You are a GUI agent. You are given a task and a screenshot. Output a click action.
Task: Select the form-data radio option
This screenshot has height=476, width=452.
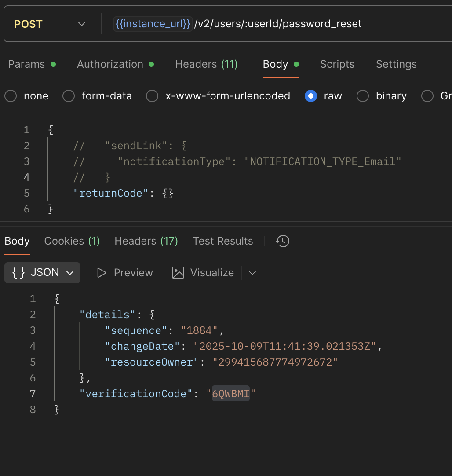tap(69, 96)
